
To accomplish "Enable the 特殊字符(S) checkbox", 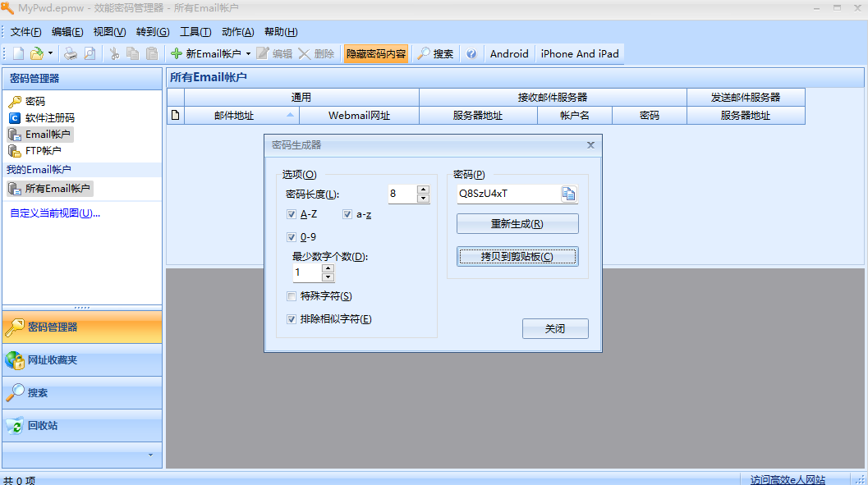I will (292, 296).
